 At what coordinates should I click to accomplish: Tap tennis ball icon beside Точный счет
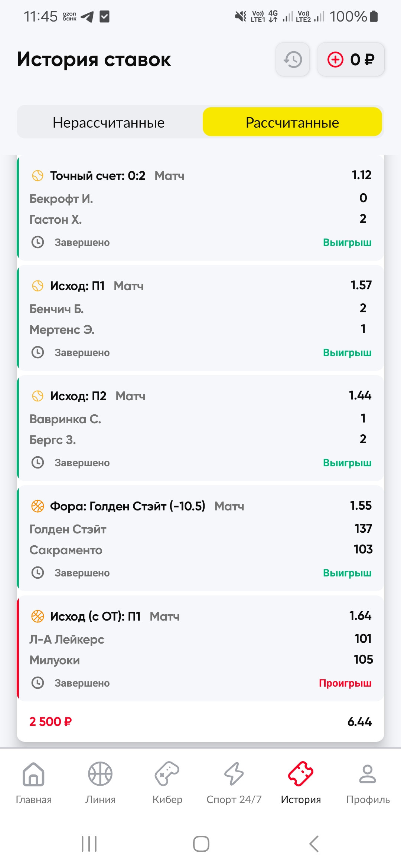point(38,175)
